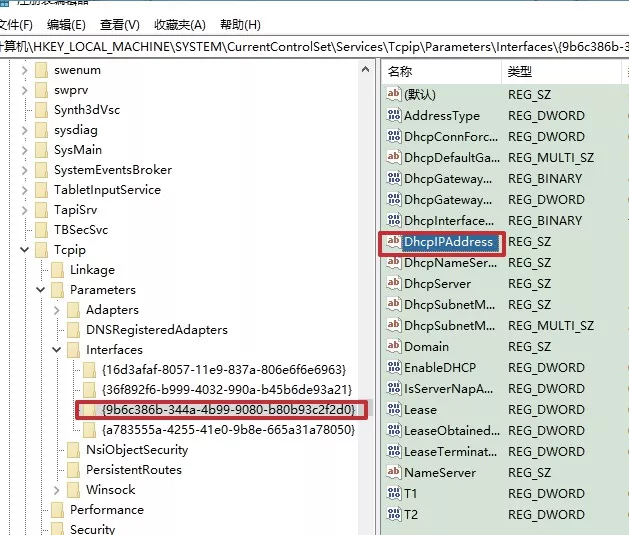Click the DhcpIPAddress string value icon

393,242
